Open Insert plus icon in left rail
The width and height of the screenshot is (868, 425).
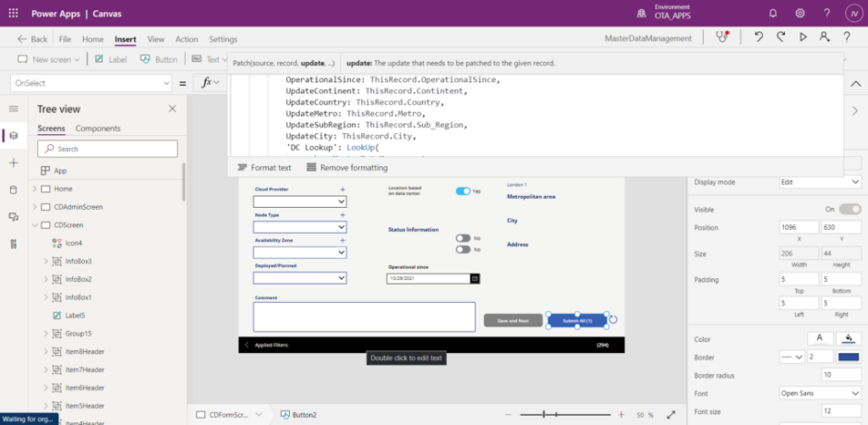point(13,163)
